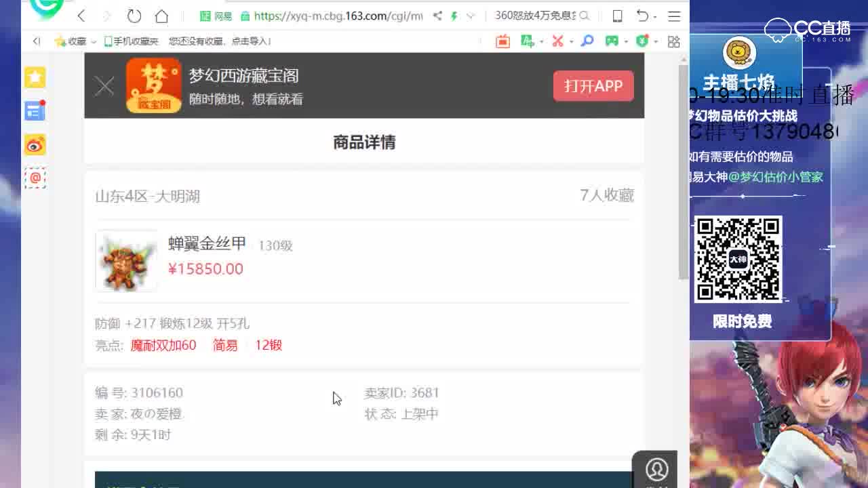Click the green gamepad extension icon

coord(612,41)
